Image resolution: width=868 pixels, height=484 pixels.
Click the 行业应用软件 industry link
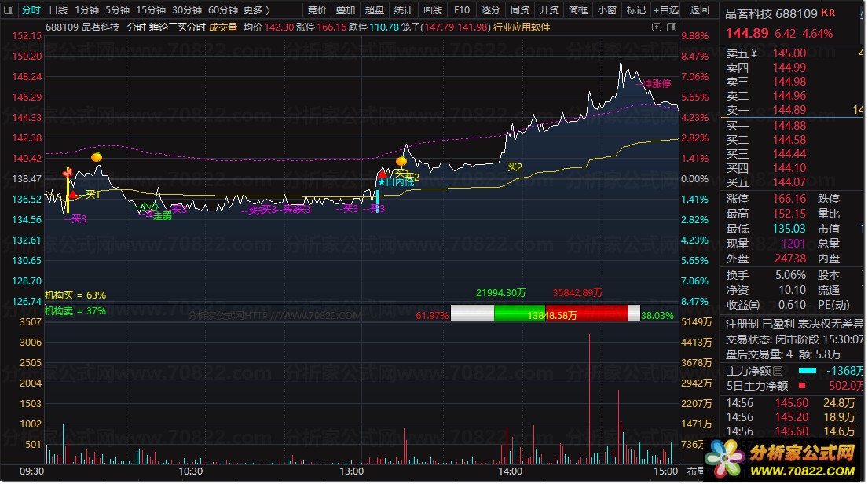tap(522, 27)
